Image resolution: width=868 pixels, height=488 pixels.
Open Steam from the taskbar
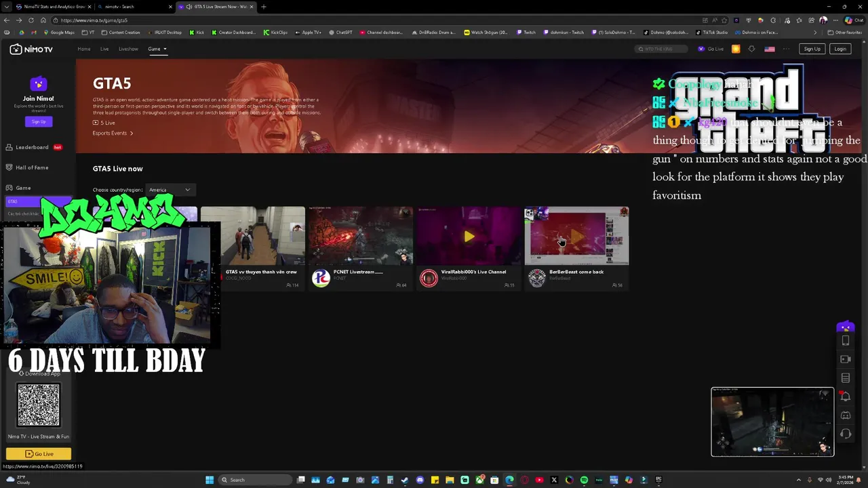405,480
